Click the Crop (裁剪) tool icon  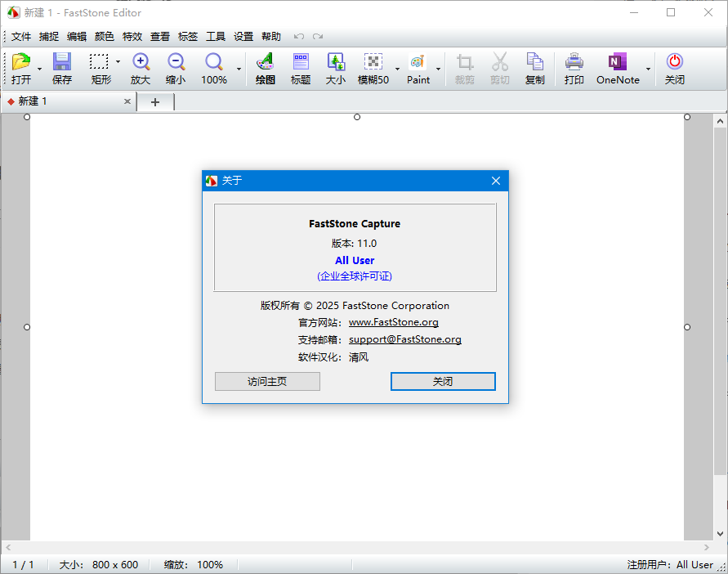[x=464, y=62]
